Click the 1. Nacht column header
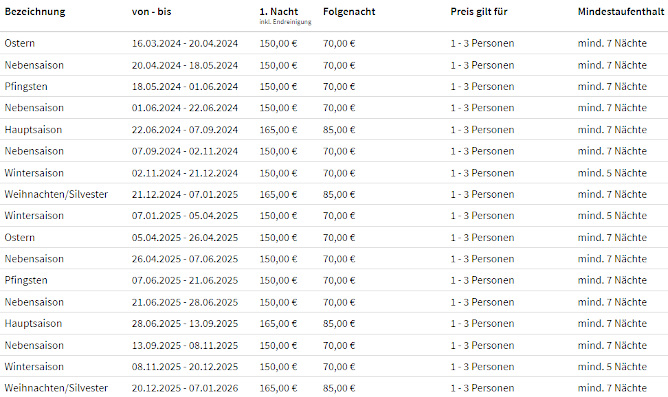Screen dimensions: 668x397 coord(279,12)
